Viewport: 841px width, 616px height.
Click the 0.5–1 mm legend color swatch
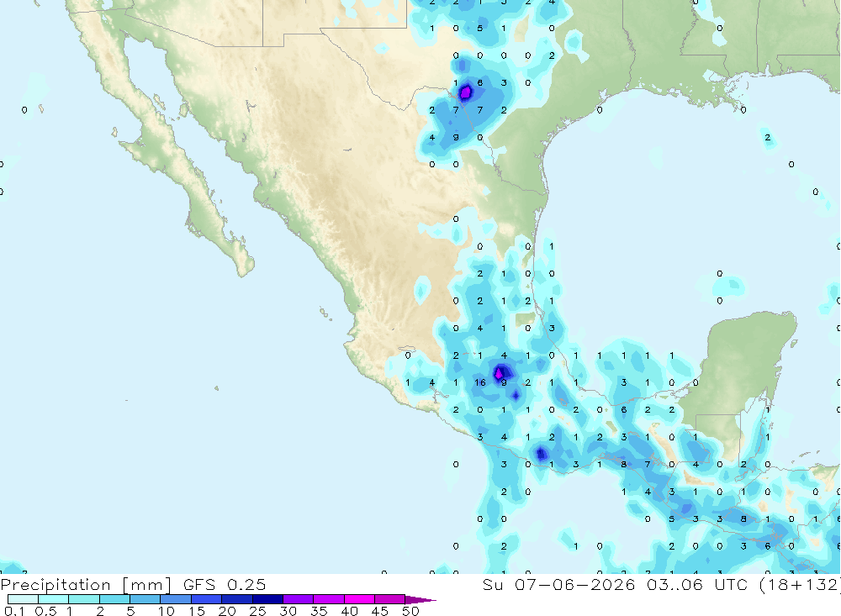[x=54, y=599]
